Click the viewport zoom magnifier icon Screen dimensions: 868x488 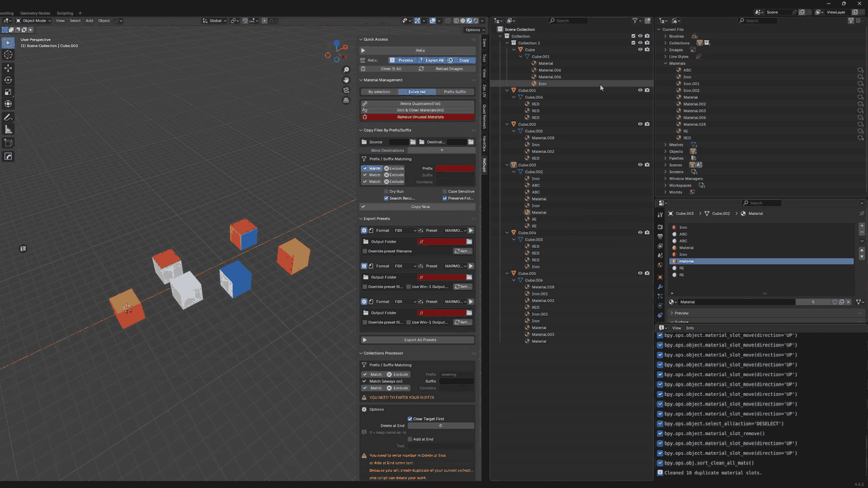tap(347, 70)
